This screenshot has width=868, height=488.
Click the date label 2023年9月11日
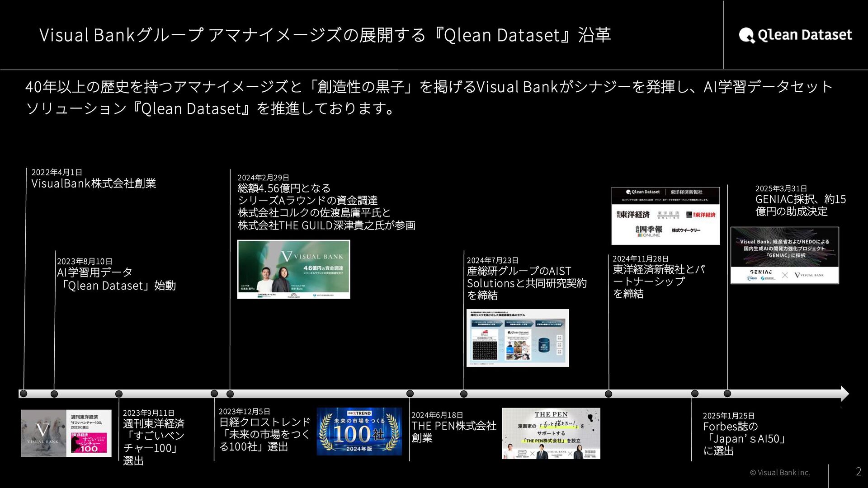[x=149, y=413]
